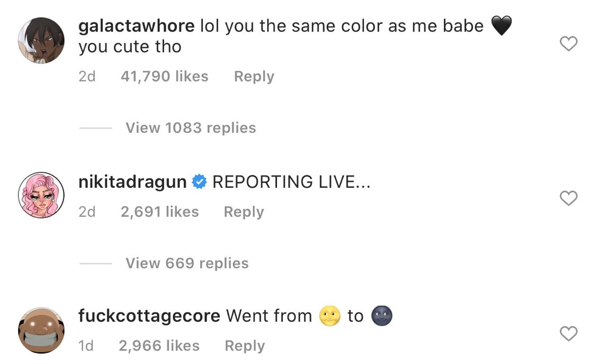Like galactawhore's comment with the heart

[568, 43]
